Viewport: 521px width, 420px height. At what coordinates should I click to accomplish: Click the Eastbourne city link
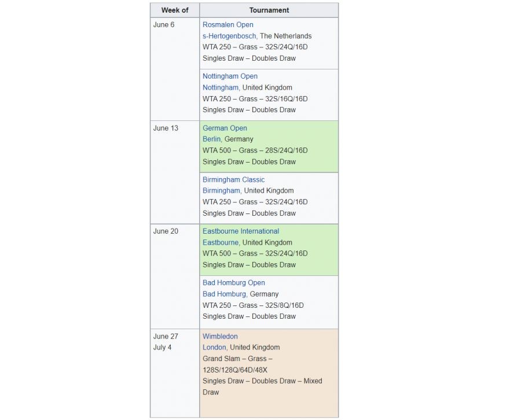pyautogui.click(x=220, y=242)
